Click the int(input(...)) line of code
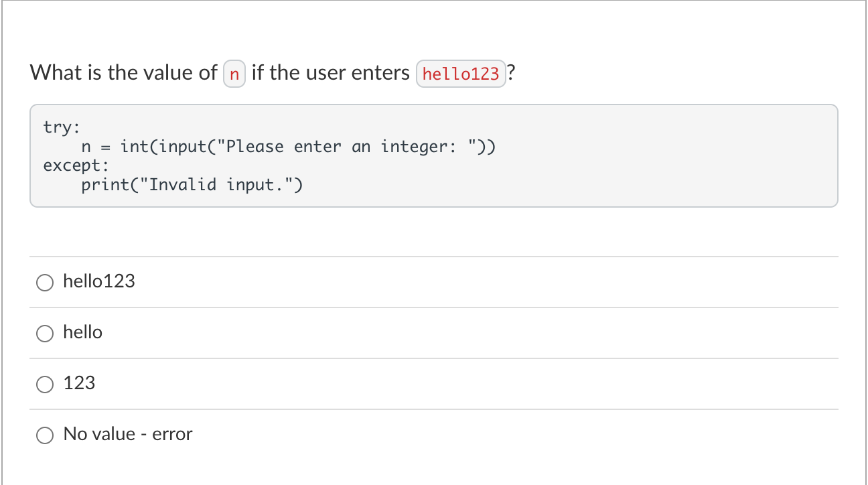 [288, 146]
